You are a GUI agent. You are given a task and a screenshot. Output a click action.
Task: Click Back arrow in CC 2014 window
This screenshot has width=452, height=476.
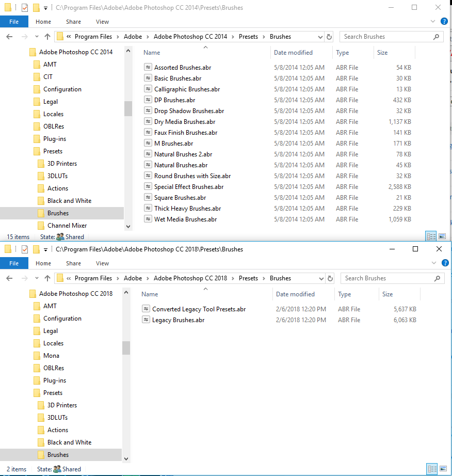9,37
